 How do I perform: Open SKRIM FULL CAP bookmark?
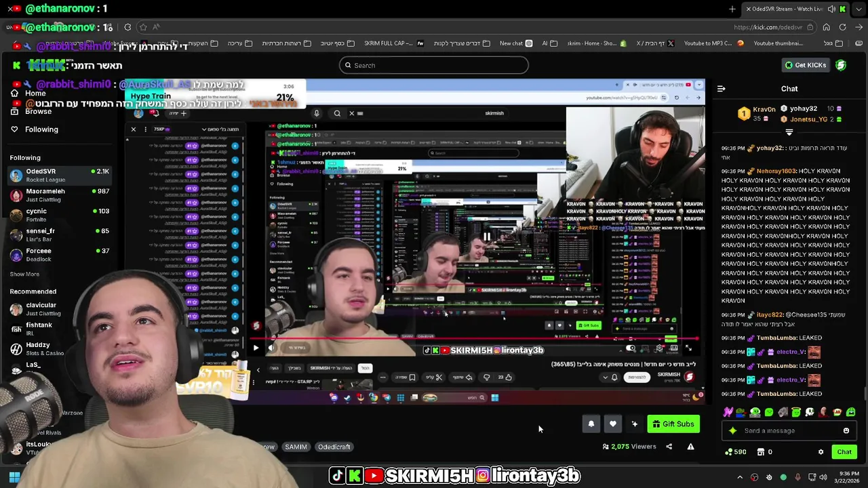pos(393,43)
